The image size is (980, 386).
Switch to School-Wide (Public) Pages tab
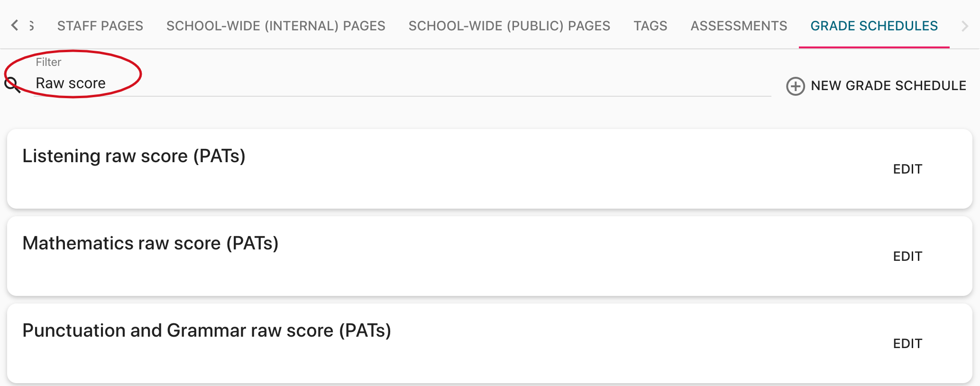[509, 26]
